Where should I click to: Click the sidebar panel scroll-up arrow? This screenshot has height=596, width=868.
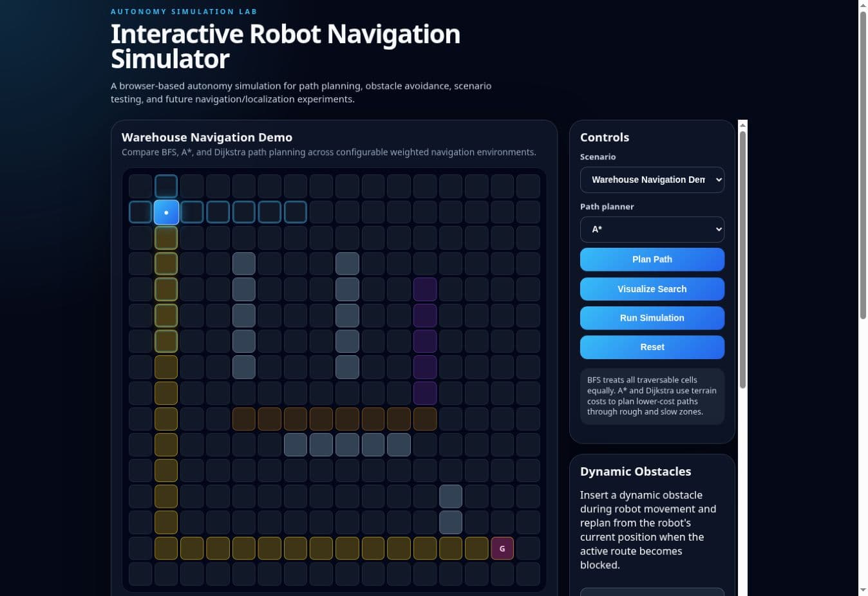click(742, 125)
